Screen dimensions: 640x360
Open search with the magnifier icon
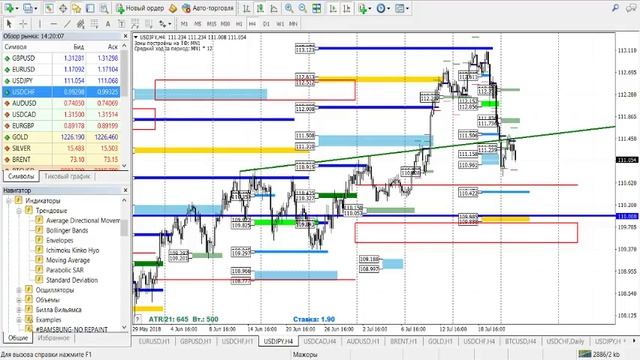[x=616, y=8]
